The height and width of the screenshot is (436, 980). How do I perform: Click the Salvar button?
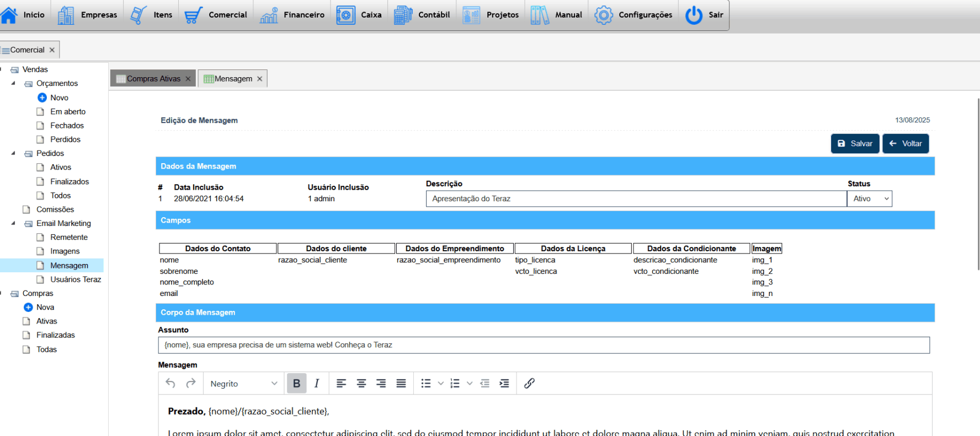point(855,143)
